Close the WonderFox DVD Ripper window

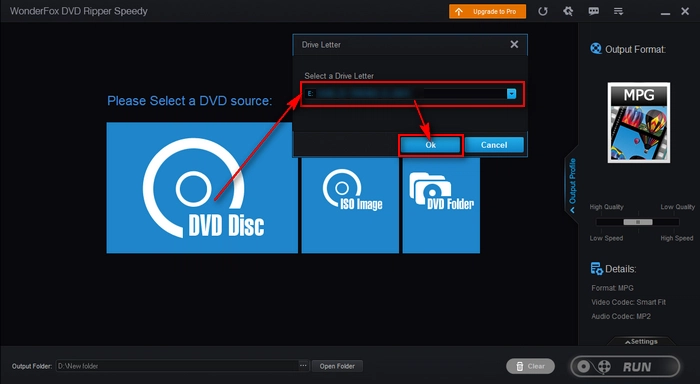(685, 11)
